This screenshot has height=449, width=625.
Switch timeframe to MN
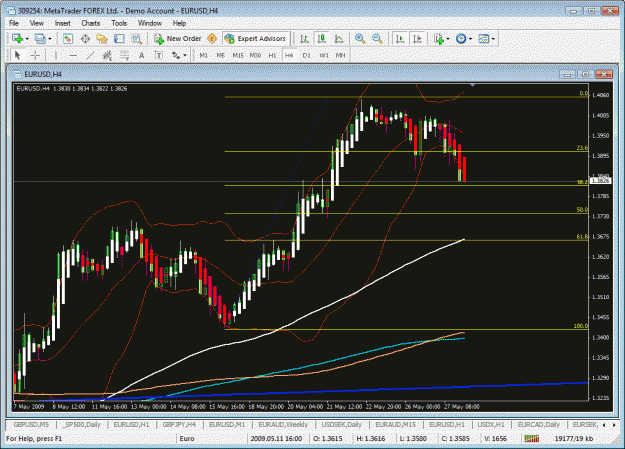340,55
